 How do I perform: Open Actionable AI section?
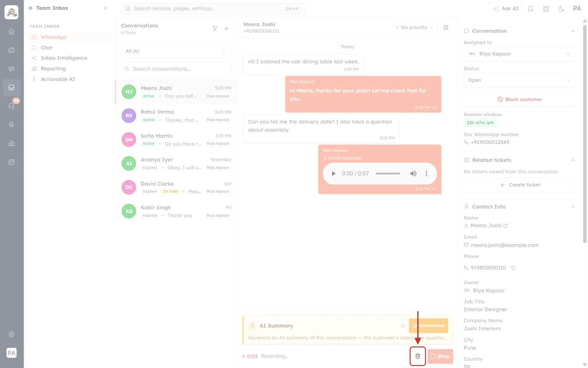(x=70, y=79)
